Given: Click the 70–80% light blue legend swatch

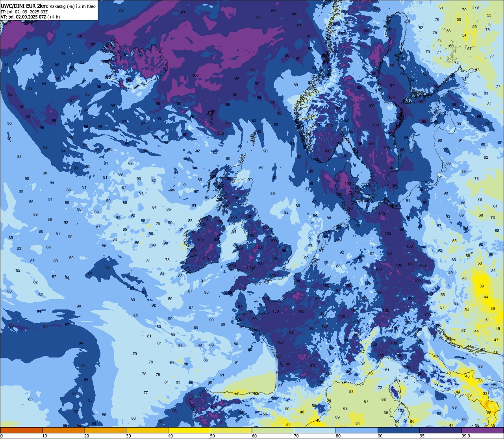Looking at the screenshot, I should 315,430.
